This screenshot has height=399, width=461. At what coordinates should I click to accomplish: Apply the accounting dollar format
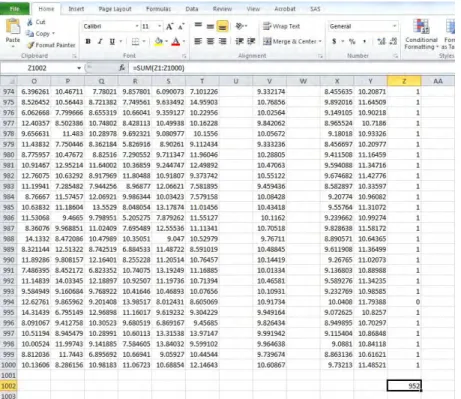pyautogui.click(x=334, y=41)
